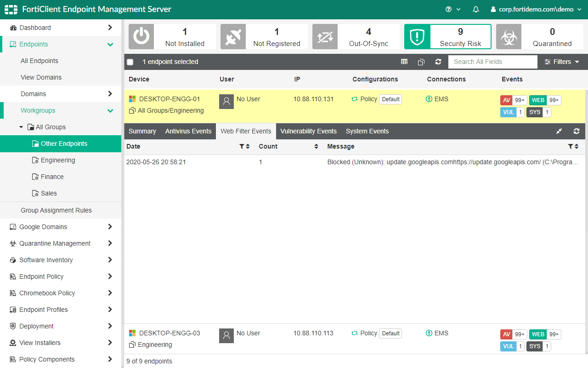588x368 pixels.
Task: Switch to grid view icon
Action: (x=404, y=62)
